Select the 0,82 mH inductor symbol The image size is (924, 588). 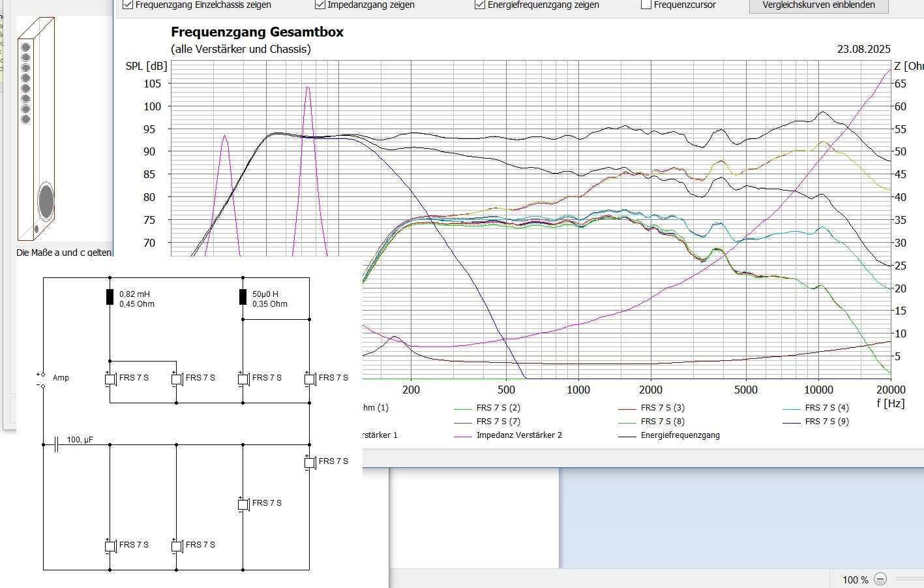coord(110,298)
